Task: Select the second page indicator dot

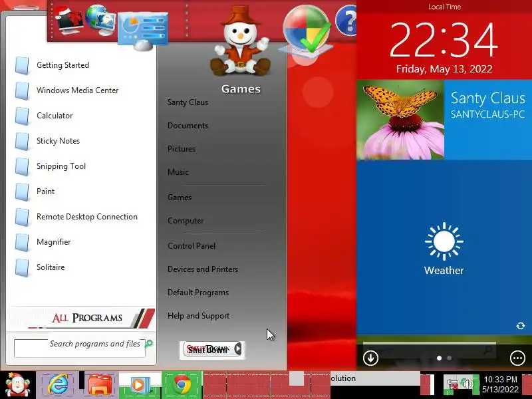Action: [x=450, y=358]
